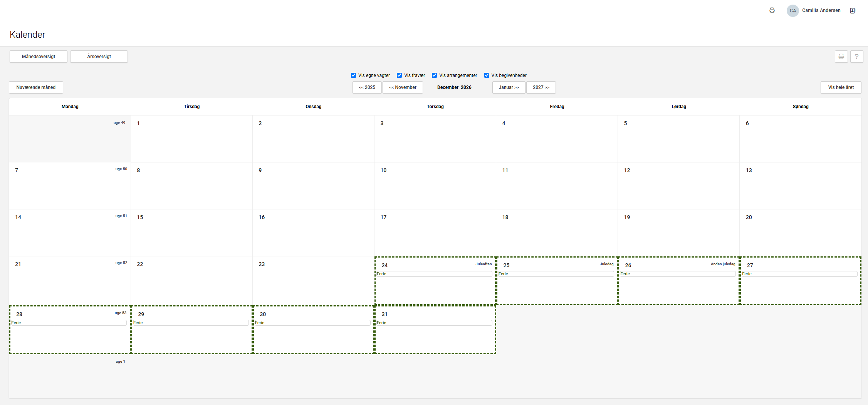Screen dimensions: 868x405
Task: Open the Ferie entry on December 24
Action: [x=434, y=274]
